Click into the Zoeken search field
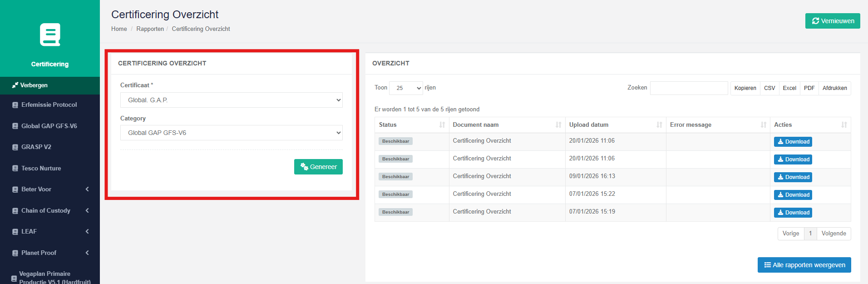 tap(689, 88)
